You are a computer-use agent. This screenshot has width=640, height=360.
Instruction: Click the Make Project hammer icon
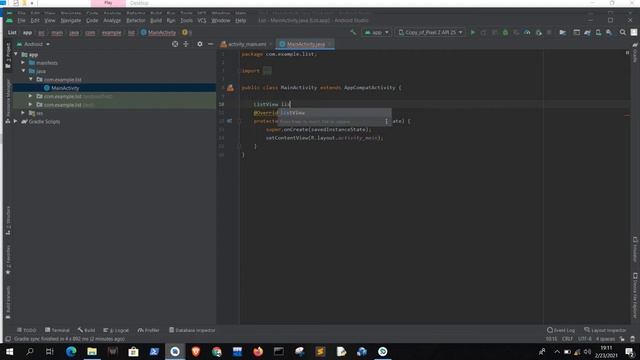pyautogui.click(x=353, y=32)
